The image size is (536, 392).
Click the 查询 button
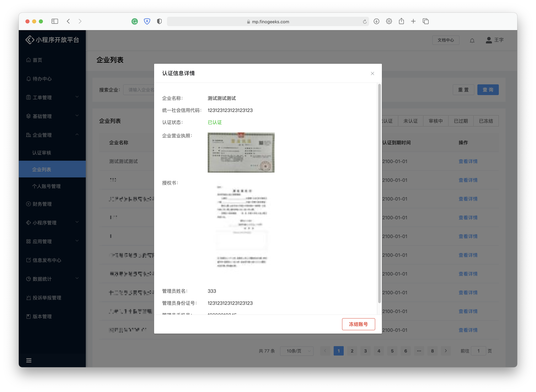click(488, 90)
